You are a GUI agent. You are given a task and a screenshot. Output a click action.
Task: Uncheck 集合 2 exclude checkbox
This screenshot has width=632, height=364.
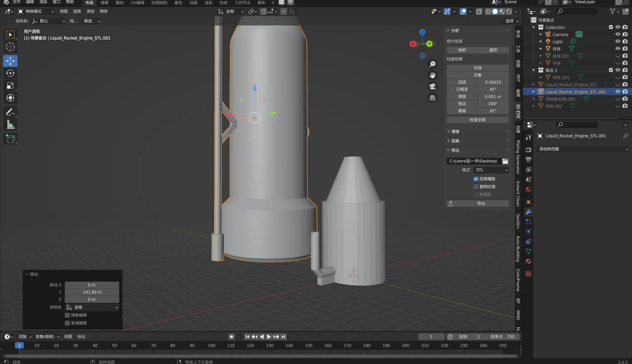(611, 70)
